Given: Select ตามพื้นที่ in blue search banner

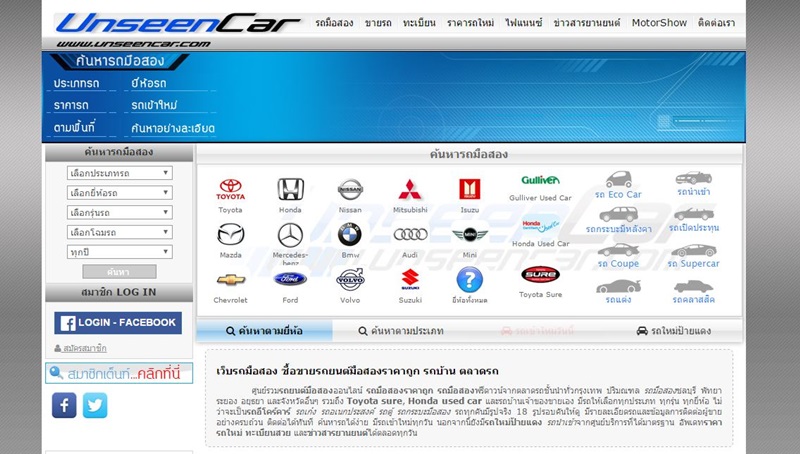Looking at the screenshot, I should tap(74, 128).
